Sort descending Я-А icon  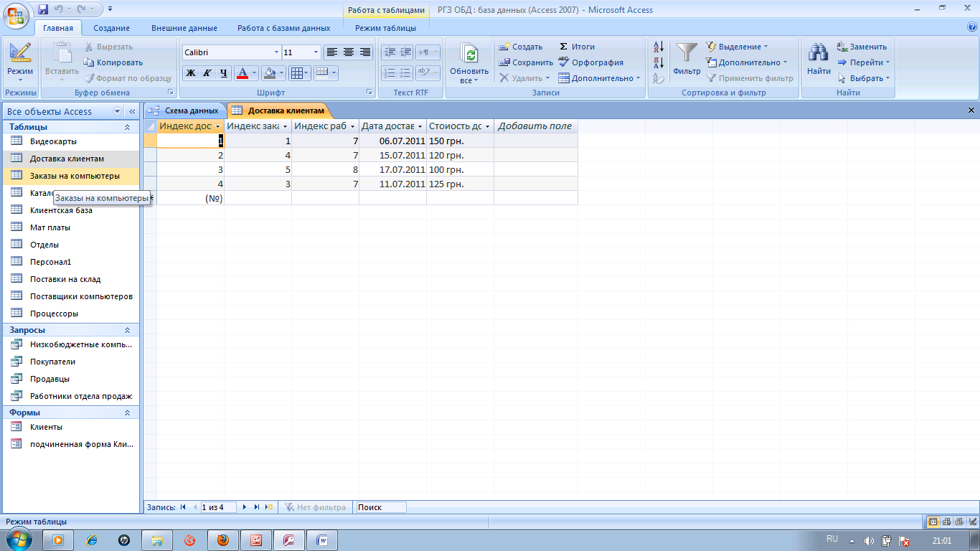click(659, 62)
